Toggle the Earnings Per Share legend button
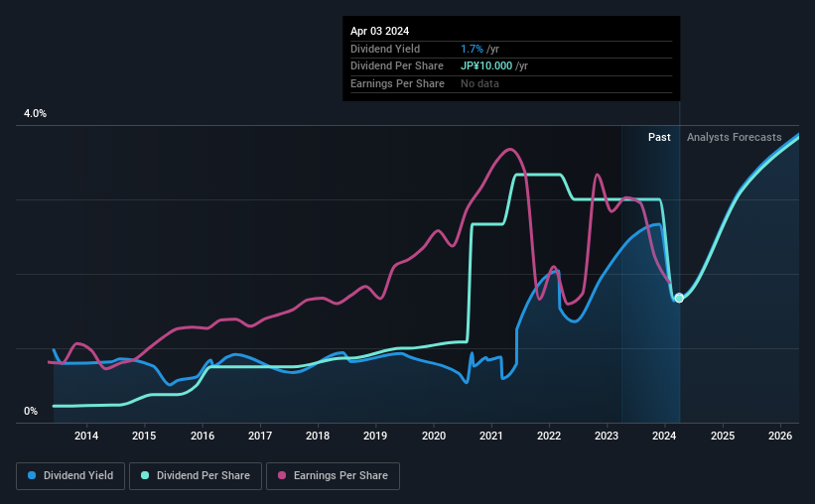The height and width of the screenshot is (504, 815). coord(333,476)
